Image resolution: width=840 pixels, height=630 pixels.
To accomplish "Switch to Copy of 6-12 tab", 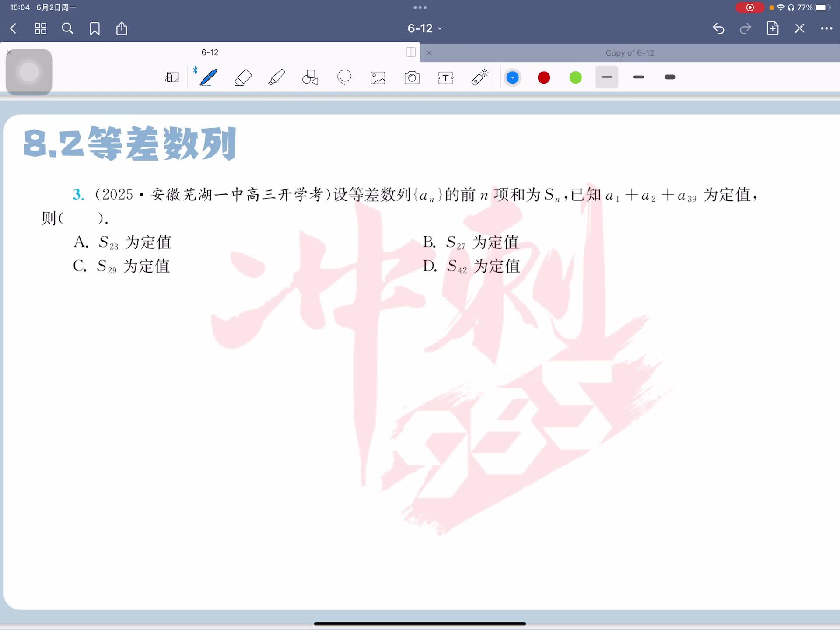I will pos(629,53).
